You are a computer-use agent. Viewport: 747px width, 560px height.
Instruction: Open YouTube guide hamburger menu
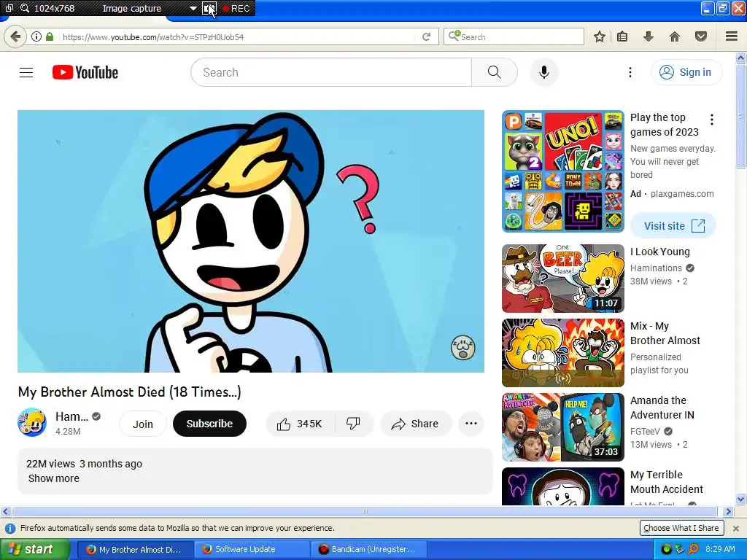[x=26, y=72]
